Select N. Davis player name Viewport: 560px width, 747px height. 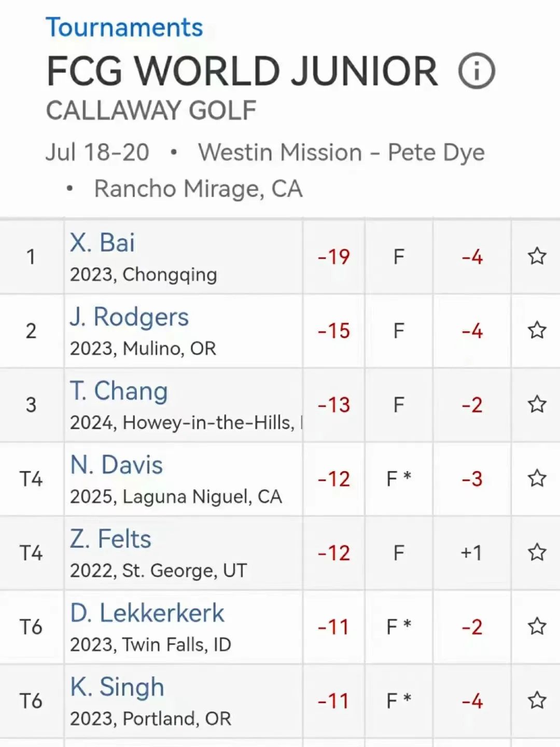pos(117,465)
